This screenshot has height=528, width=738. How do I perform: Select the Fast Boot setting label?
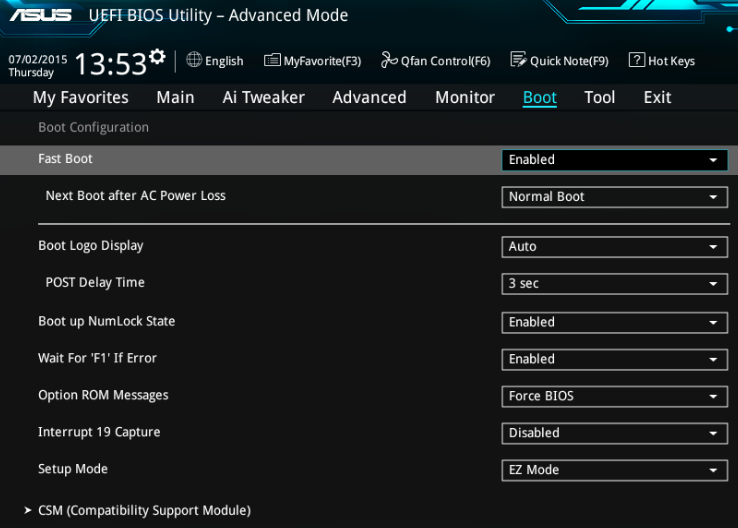65,159
